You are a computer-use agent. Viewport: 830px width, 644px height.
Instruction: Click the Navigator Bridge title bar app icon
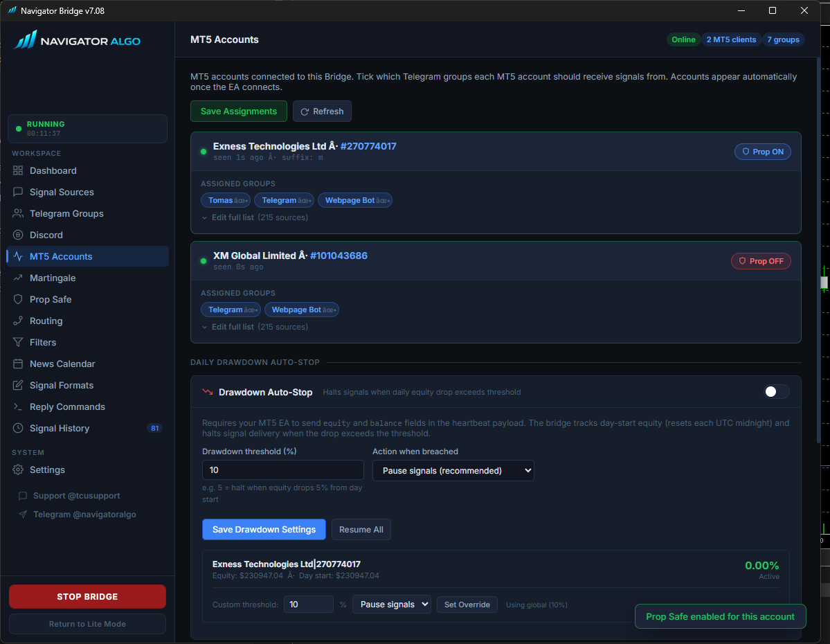click(x=12, y=10)
